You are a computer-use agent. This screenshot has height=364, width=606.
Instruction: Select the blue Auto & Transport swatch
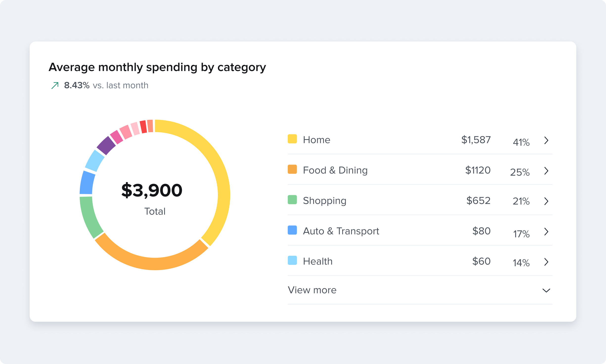coord(292,230)
